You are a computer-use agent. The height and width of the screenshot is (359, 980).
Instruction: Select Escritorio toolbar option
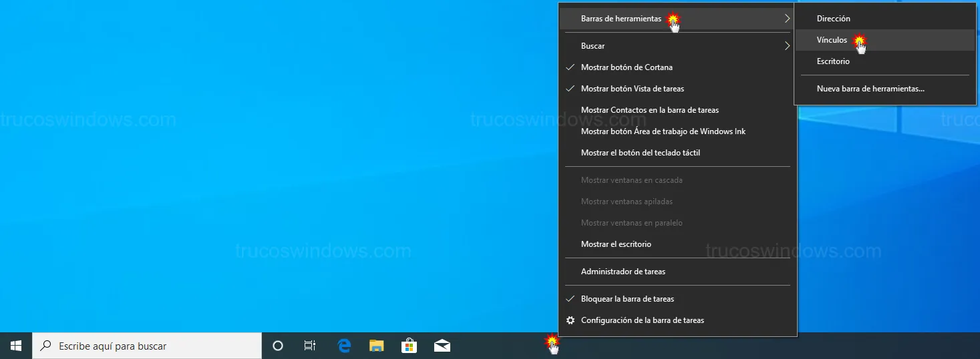click(x=833, y=61)
